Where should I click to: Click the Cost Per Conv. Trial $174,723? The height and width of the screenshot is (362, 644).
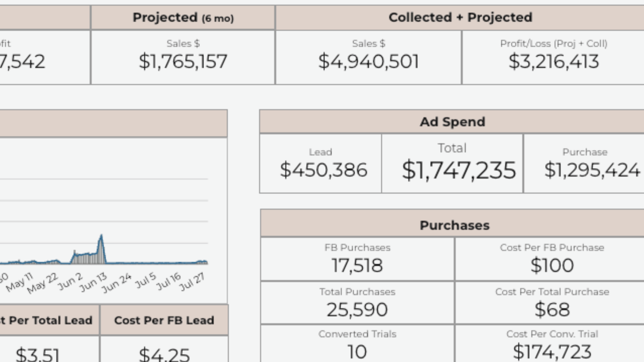click(x=552, y=352)
